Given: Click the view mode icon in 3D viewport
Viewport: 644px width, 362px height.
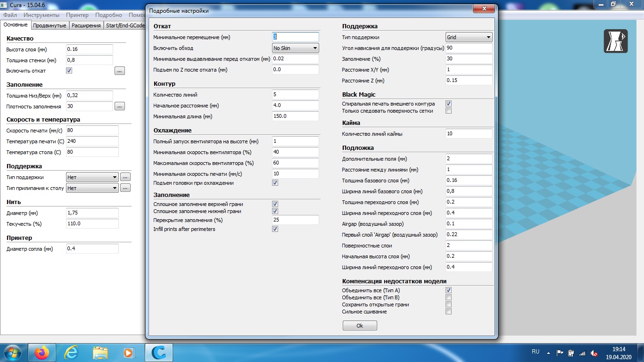Looking at the screenshot, I should point(616,41).
